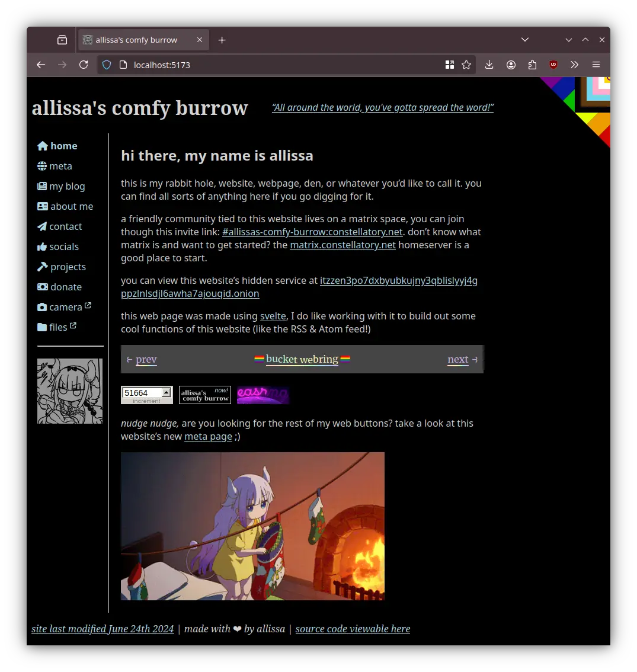
Task: Click the browser forward arrow
Action: pos(62,65)
